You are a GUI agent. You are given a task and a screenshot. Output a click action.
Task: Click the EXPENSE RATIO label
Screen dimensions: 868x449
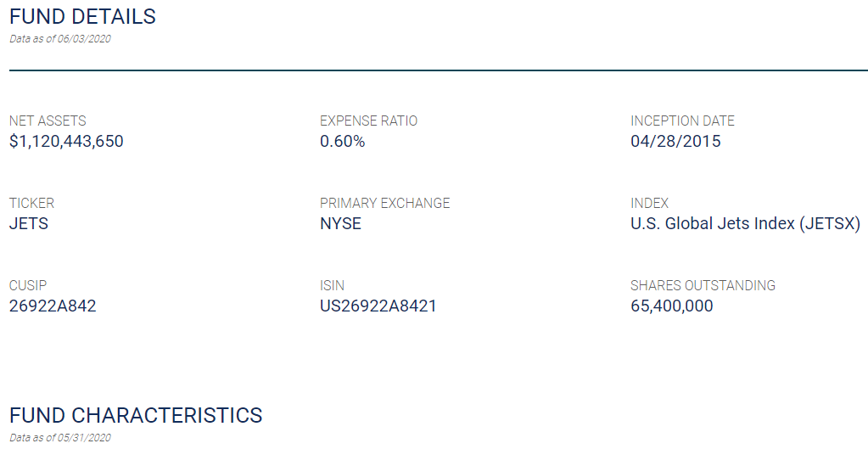pyautogui.click(x=368, y=121)
